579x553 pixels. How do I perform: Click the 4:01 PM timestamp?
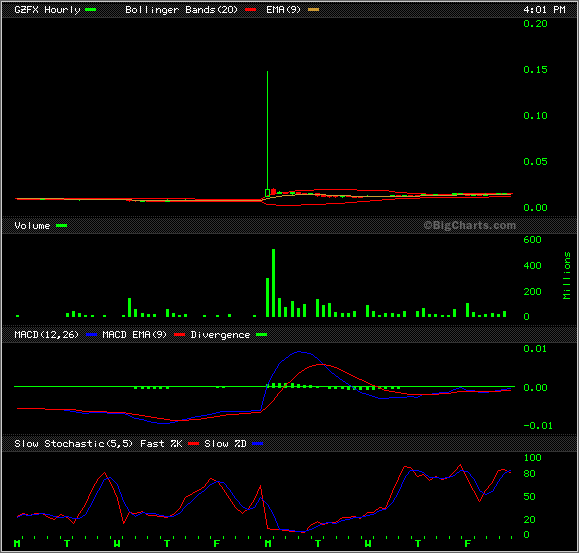[544, 10]
